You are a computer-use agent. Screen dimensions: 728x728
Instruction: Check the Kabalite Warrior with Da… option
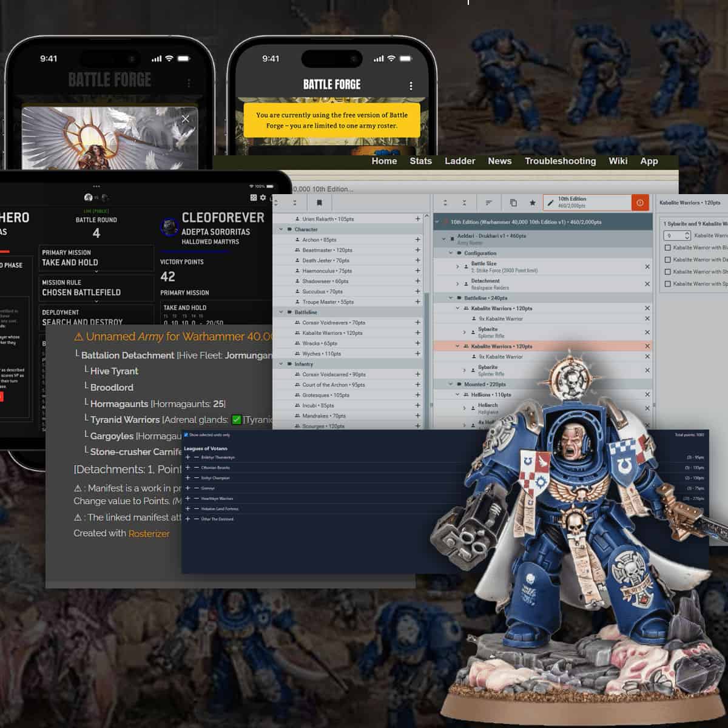(668, 260)
